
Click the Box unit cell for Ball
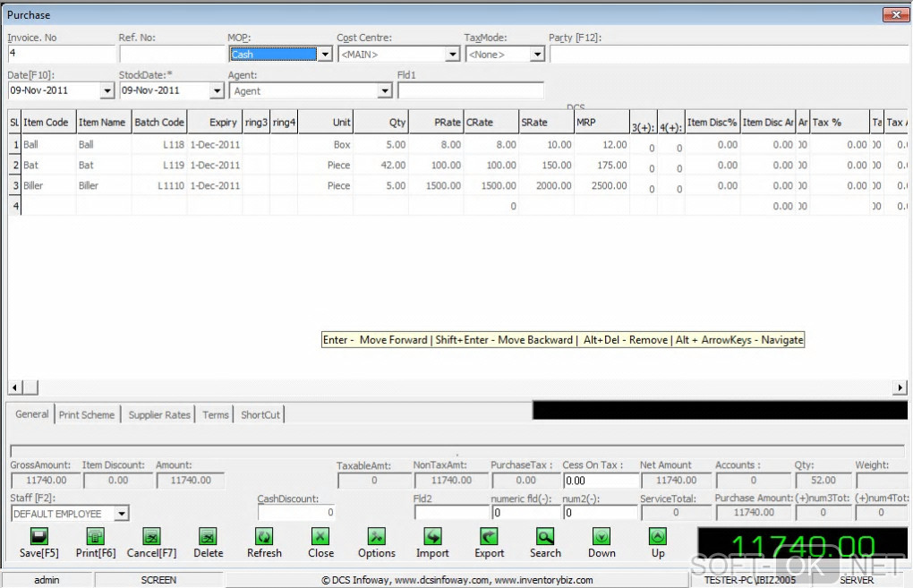[326, 144]
